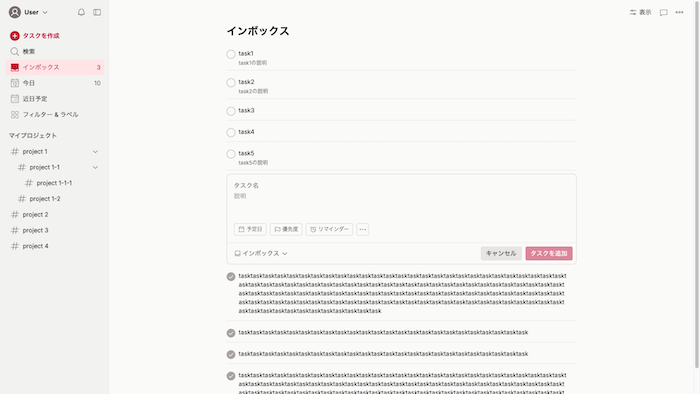Click the フィルター & ラベル grid icon
Image resolution: width=700 pixels, height=394 pixels.
point(15,115)
